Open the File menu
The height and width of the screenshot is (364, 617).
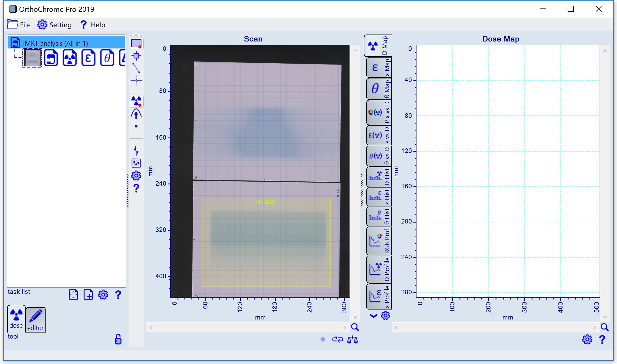19,25
